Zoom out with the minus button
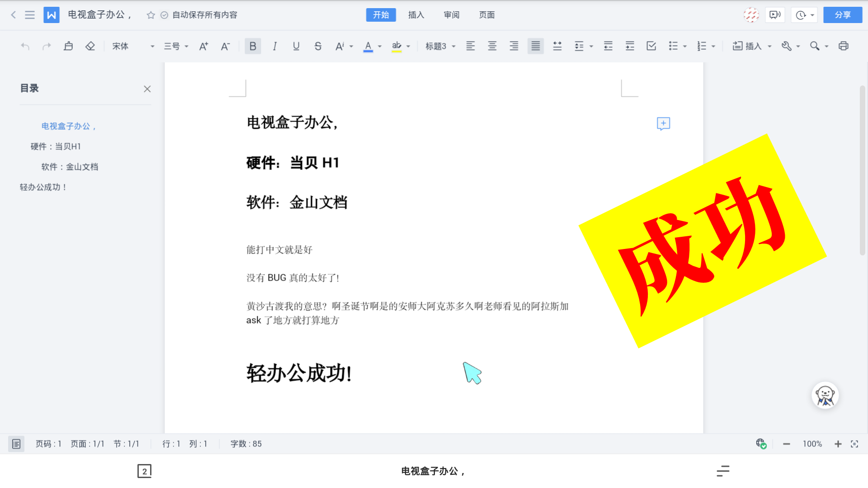 point(787,444)
